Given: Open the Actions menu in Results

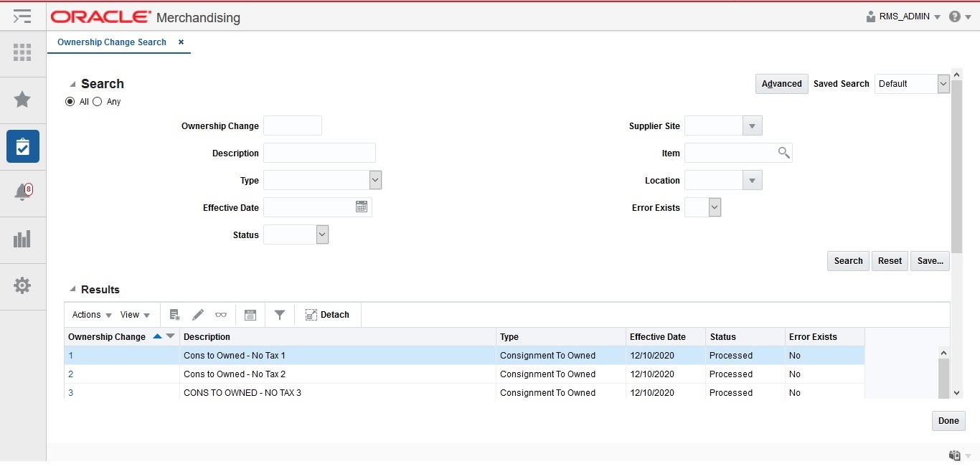Looking at the screenshot, I should [86, 315].
